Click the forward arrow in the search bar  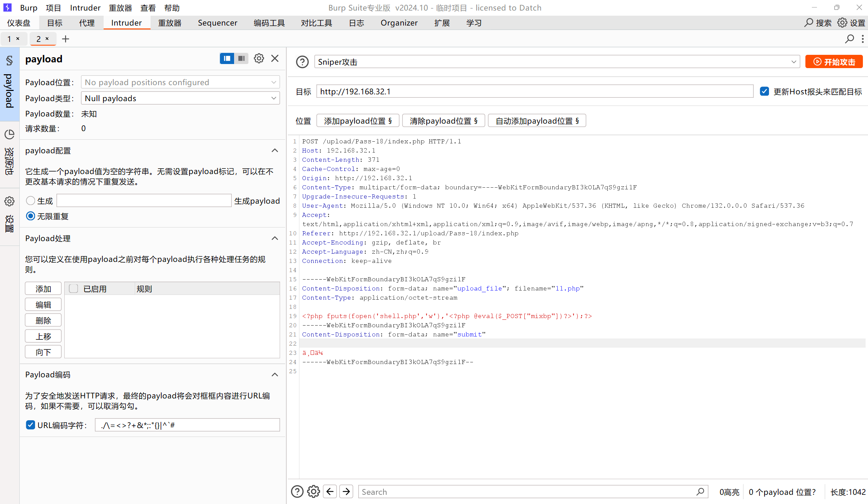pos(346,491)
